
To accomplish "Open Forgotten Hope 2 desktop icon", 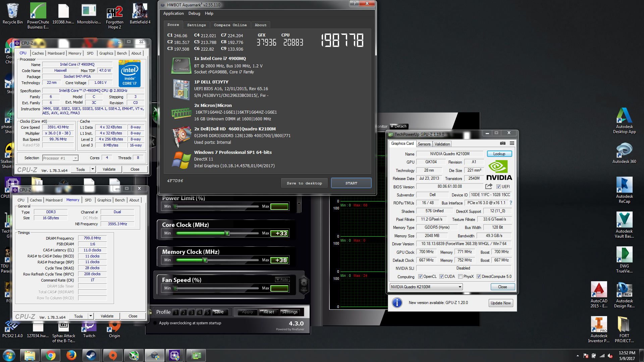I will 114,16.
